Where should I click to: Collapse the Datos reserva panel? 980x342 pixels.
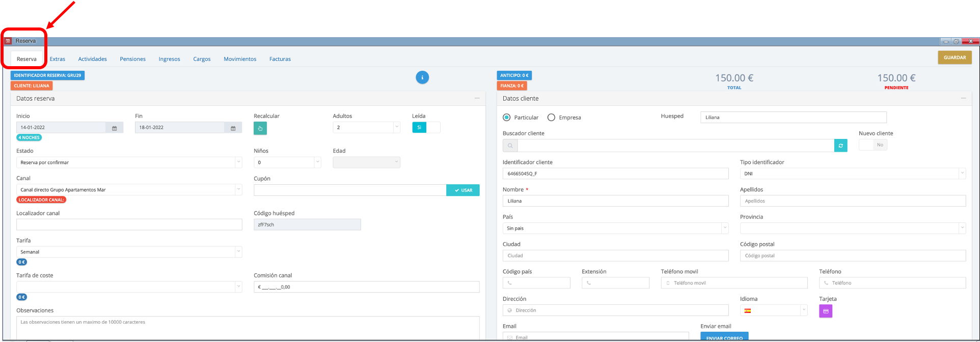[x=477, y=98]
